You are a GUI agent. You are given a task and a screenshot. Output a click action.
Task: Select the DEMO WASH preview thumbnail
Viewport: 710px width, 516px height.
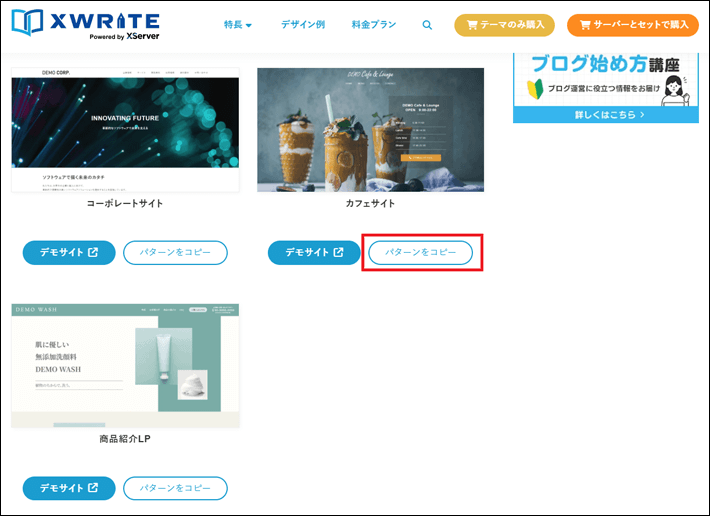point(125,366)
